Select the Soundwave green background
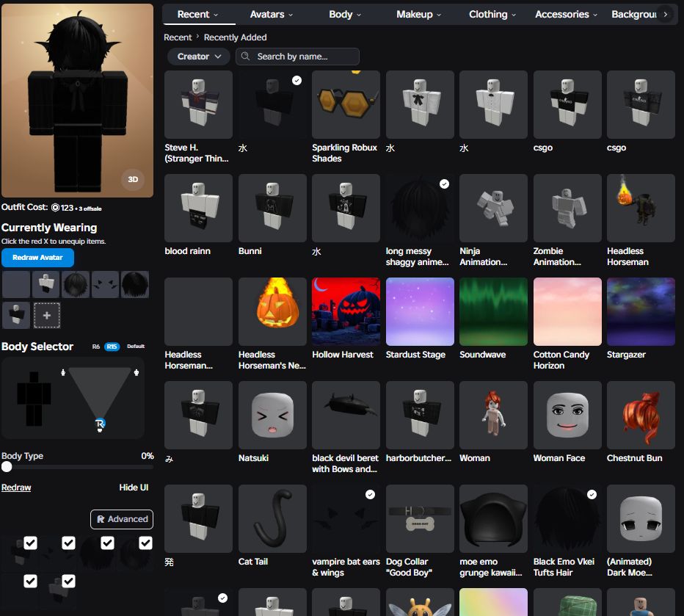684x616 pixels. point(493,311)
